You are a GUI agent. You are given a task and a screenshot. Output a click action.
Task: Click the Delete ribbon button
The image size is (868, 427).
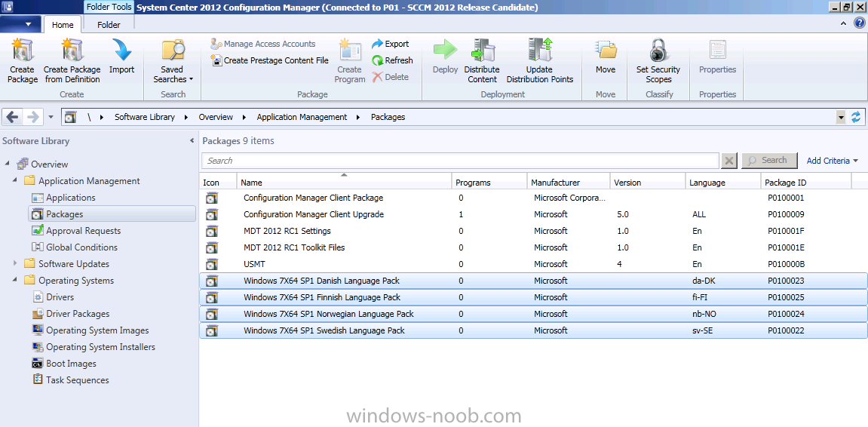[391, 77]
